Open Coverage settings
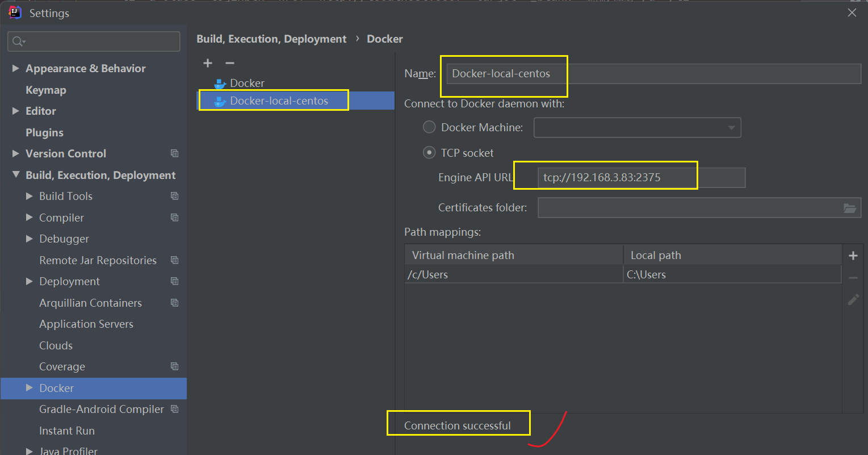Screen dimensions: 868x455 [62, 366]
